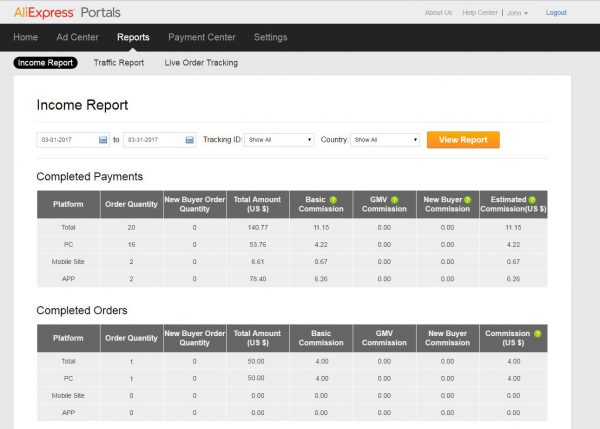Click Basic Commission help icon in Completed Payments

coord(333,200)
